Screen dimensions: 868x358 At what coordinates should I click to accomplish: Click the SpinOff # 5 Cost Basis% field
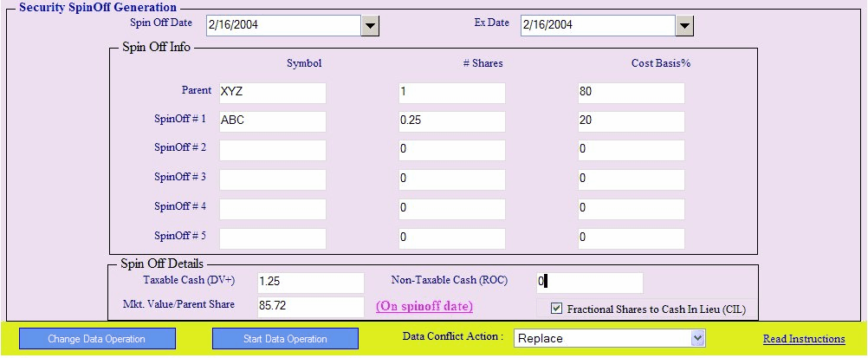631,238
